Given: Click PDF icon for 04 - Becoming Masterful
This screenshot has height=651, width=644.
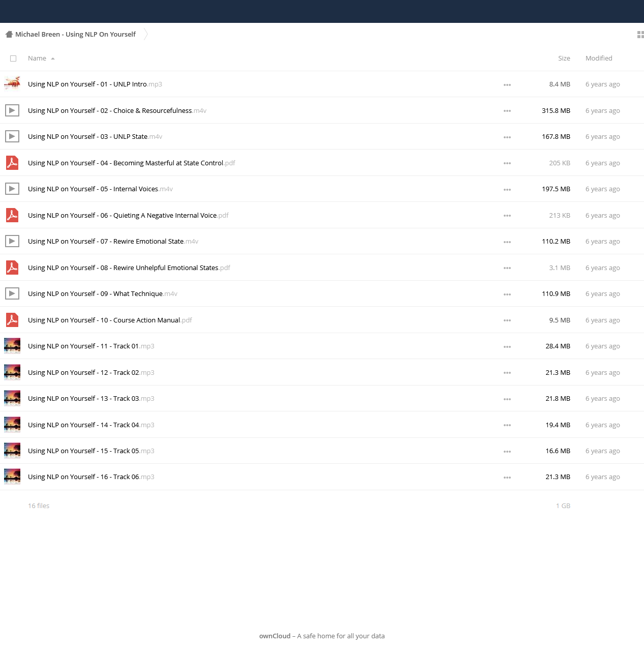Looking at the screenshot, I should point(12,163).
